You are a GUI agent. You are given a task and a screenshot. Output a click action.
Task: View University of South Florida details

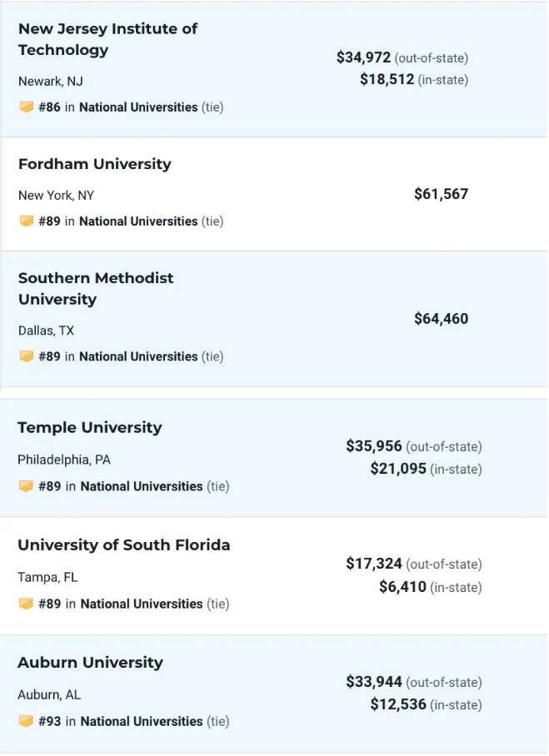[x=123, y=545]
